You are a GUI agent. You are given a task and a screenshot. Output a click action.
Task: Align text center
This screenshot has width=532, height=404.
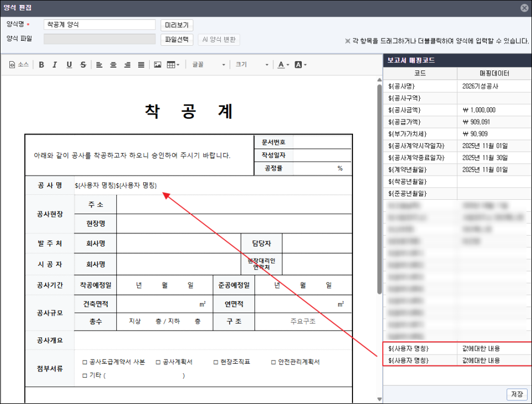click(113, 65)
